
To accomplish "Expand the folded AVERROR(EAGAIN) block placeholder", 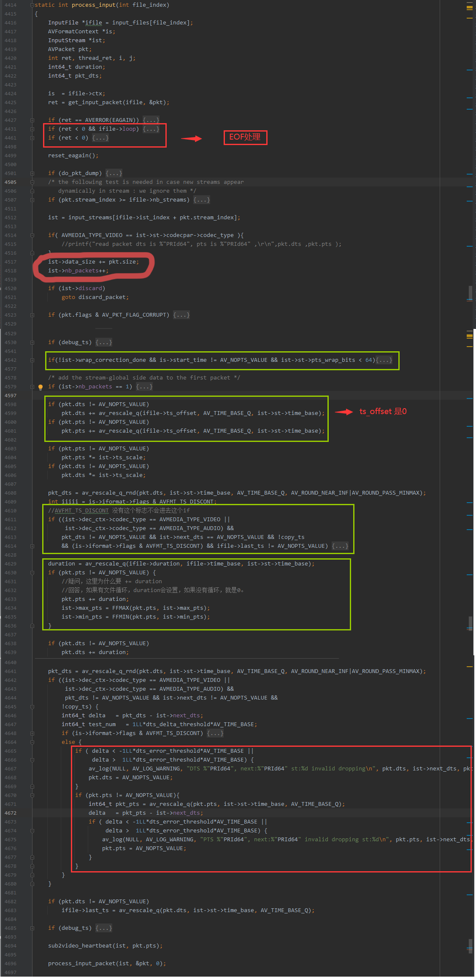I will click(x=151, y=120).
